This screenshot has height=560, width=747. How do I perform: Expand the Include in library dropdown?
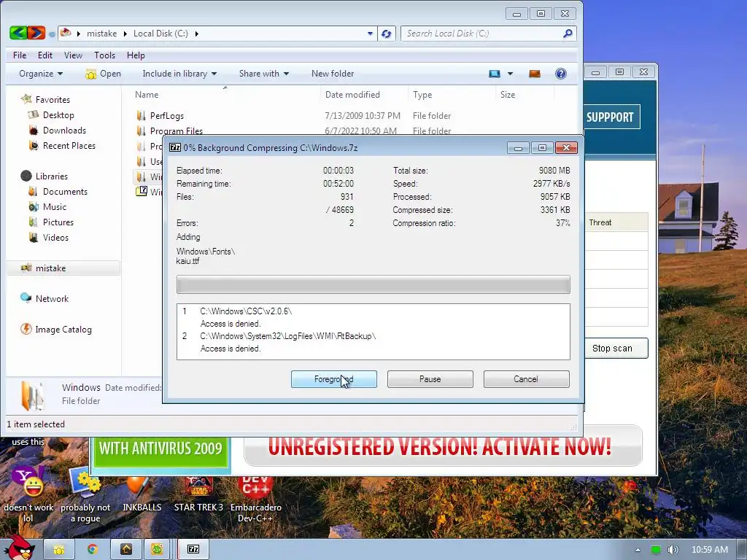pos(179,74)
